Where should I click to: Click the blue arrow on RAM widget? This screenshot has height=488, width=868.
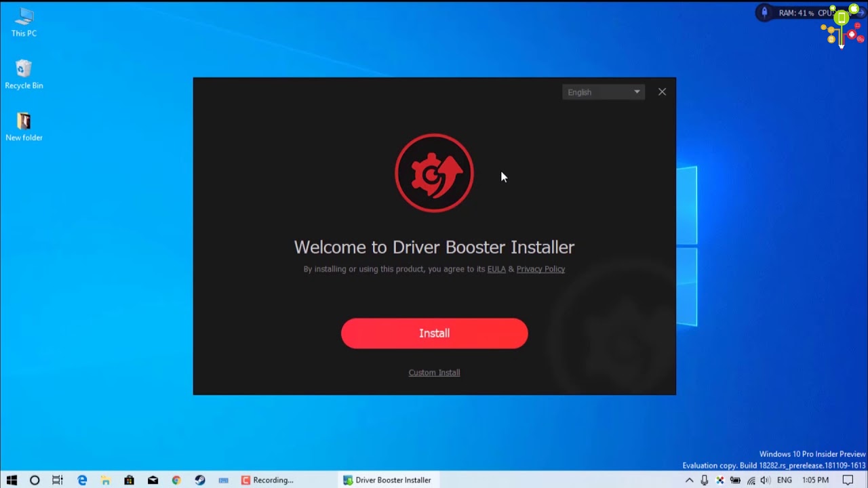(861, 12)
